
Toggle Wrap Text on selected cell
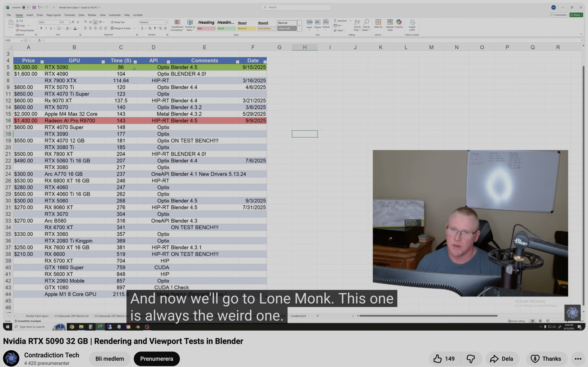coord(118,22)
